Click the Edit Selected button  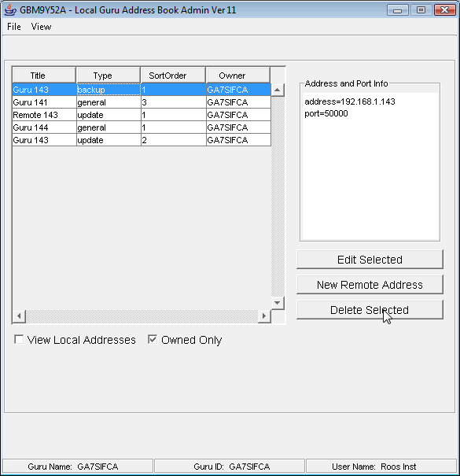pos(370,260)
